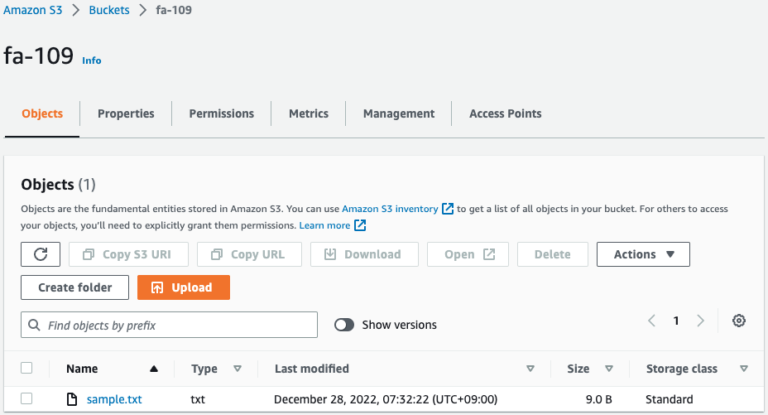Enable the Show versions toggle
Screen dimensions: 768x415
[345, 325]
